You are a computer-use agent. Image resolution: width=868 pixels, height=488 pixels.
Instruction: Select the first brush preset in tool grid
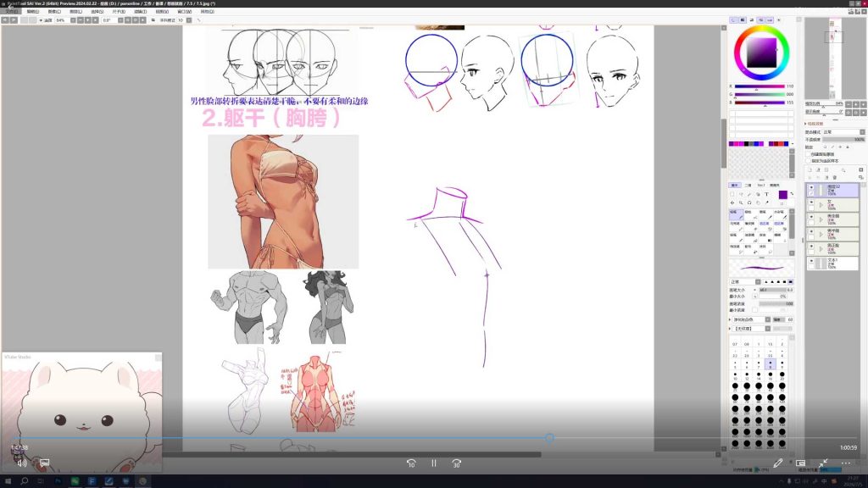737,214
